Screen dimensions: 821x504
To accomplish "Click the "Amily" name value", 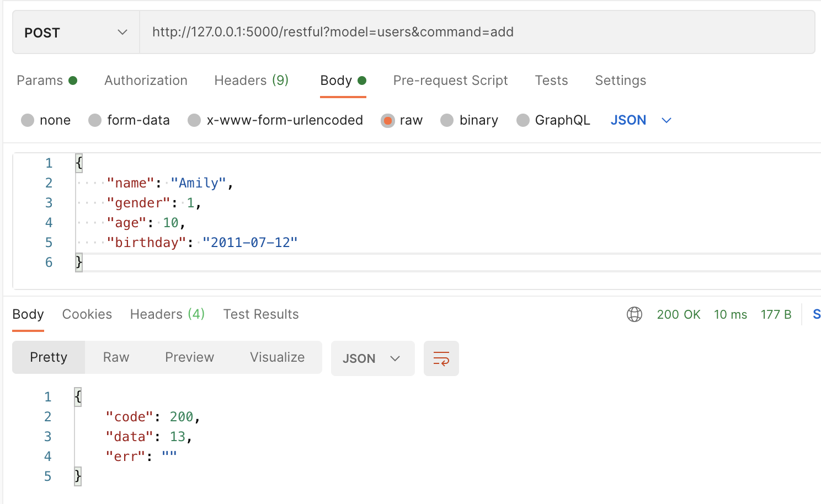I will [199, 183].
